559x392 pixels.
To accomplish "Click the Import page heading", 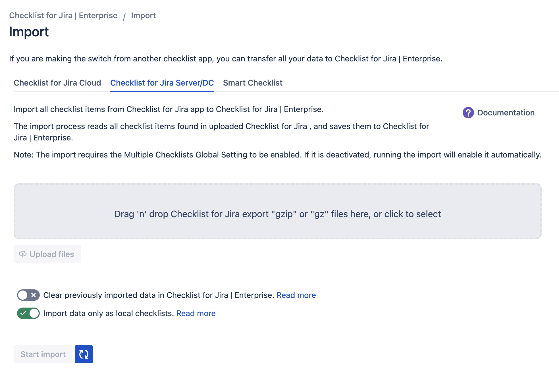I will click(29, 32).
